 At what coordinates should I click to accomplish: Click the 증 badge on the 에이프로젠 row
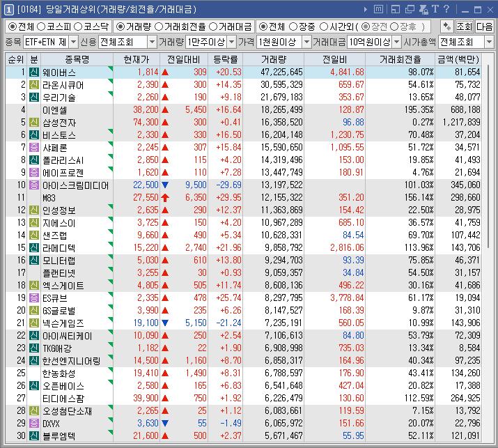(34, 173)
